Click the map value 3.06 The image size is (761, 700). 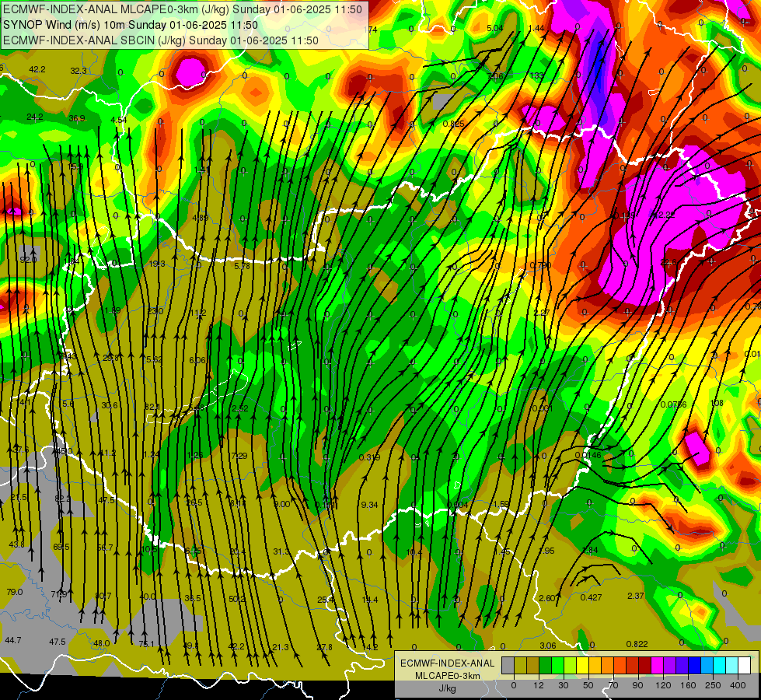[548, 646]
